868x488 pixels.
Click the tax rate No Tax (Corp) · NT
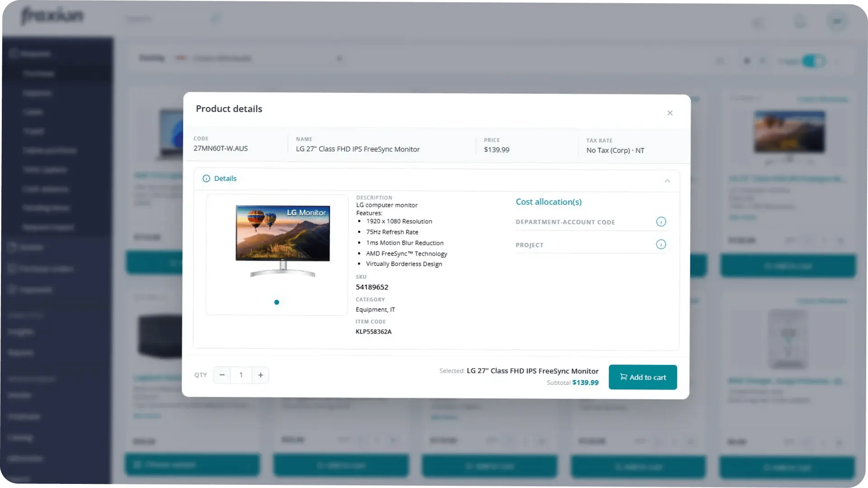click(615, 151)
